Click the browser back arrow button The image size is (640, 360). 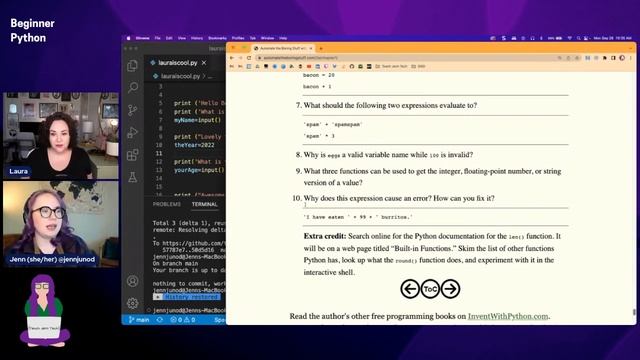click(x=232, y=58)
